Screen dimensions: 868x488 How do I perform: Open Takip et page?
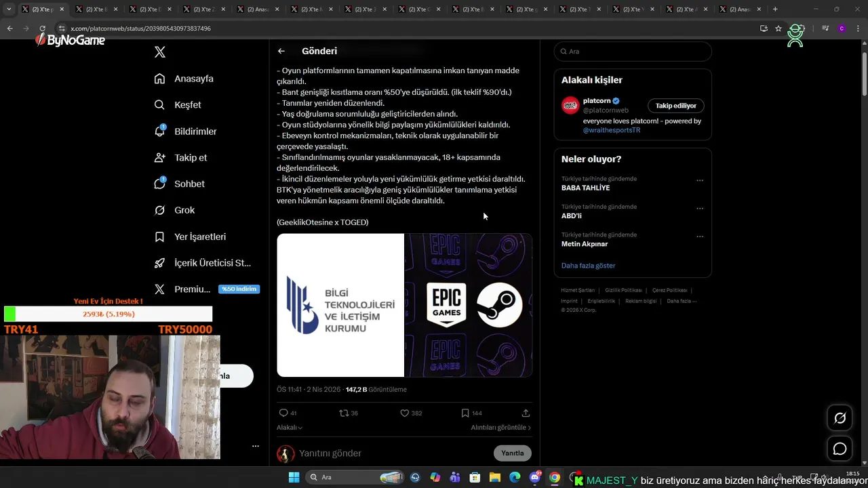pyautogui.click(x=180, y=157)
